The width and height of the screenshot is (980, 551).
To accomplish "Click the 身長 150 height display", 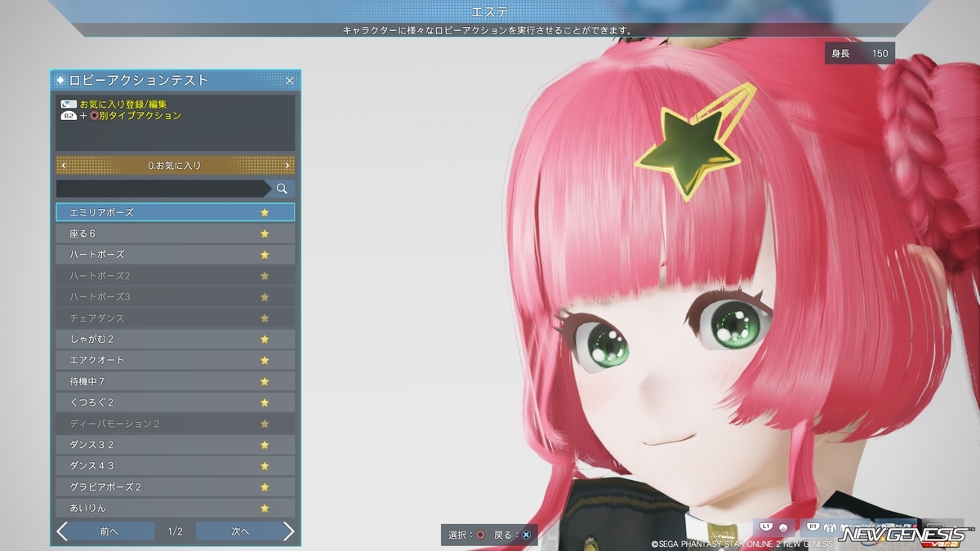I will (860, 53).
